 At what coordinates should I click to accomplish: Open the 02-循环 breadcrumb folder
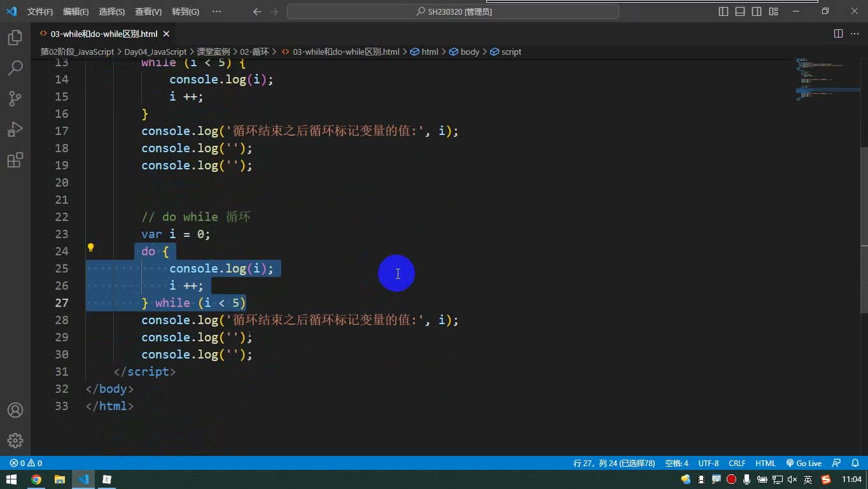(255, 52)
